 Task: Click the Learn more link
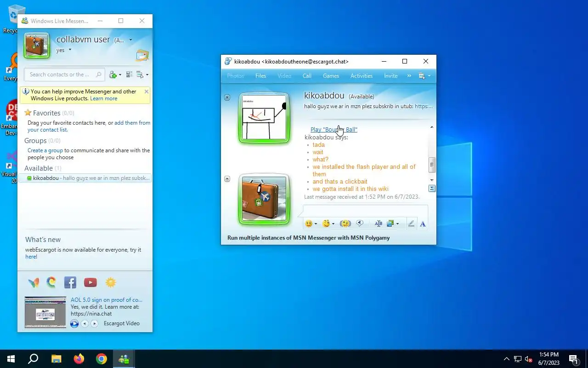pyautogui.click(x=104, y=98)
